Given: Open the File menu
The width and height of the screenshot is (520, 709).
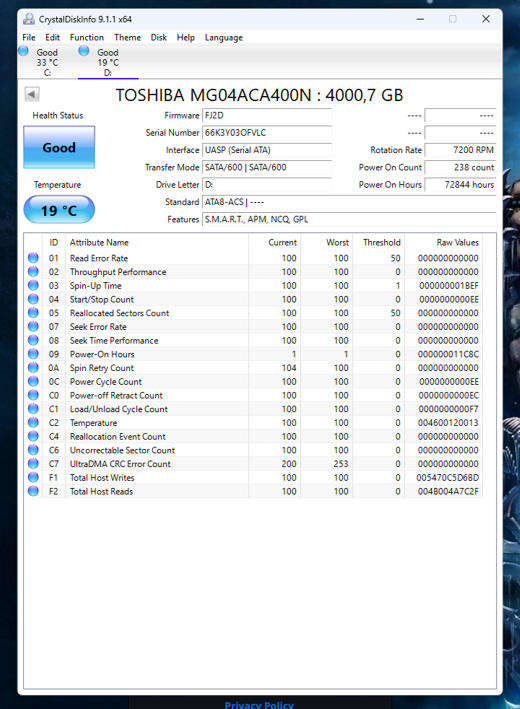Looking at the screenshot, I should pyautogui.click(x=28, y=38).
